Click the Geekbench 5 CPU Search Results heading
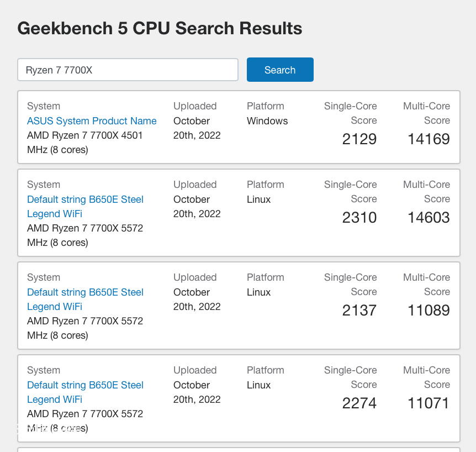Viewport: 476px width, 452px height. pos(160,28)
